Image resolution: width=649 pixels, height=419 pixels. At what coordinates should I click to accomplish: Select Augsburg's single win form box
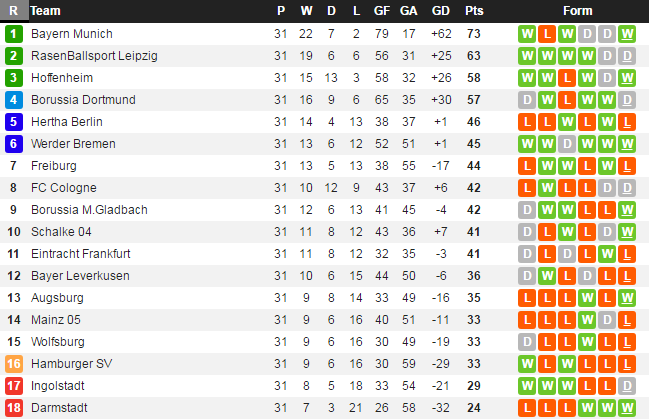(x=587, y=298)
